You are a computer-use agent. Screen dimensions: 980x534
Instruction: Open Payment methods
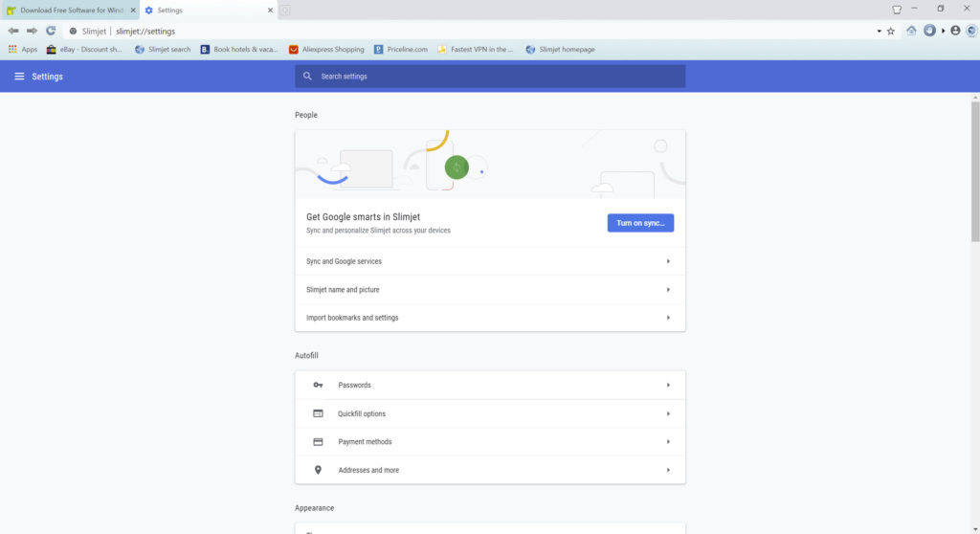pyautogui.click(x=490, y=442)
